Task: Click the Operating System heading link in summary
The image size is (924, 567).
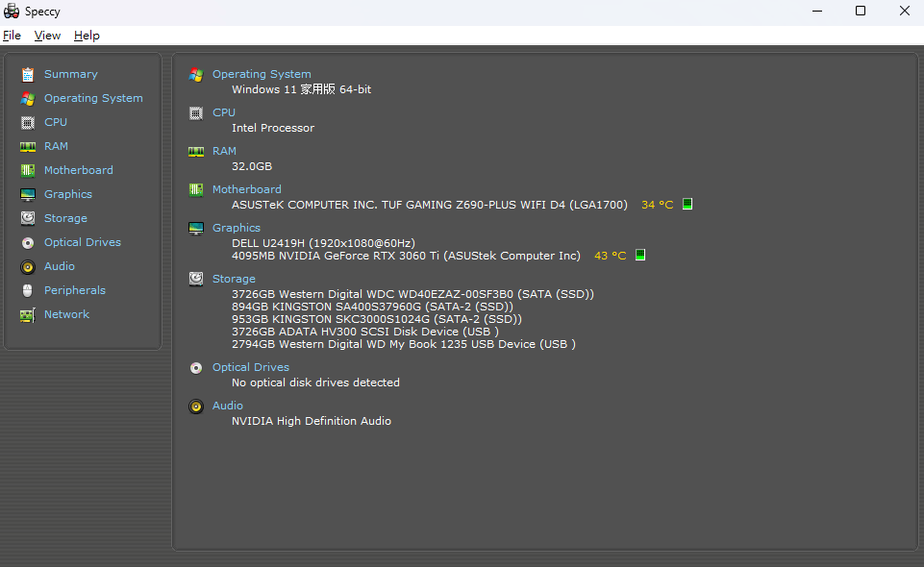Action: coord(262,74)
